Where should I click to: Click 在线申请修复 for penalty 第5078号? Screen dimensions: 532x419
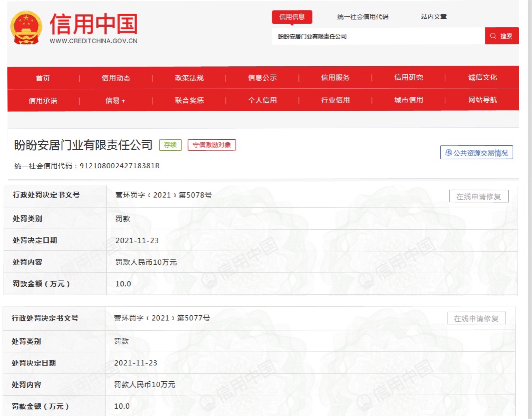[x=479, y=196]
